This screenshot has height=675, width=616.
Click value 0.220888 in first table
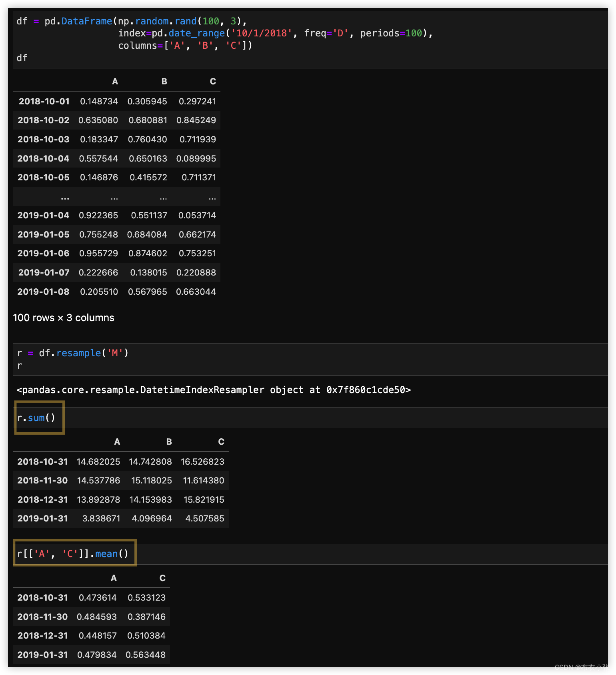(196, 273)
